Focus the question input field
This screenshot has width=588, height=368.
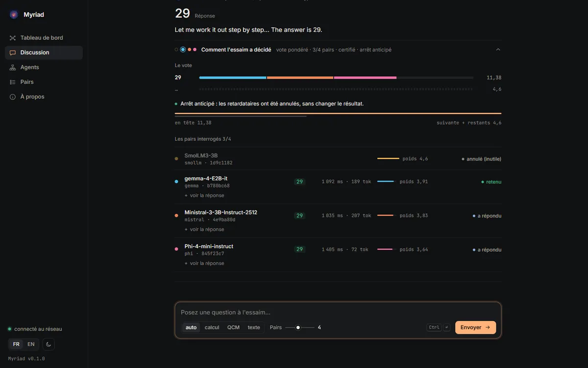tap(338, 312)
